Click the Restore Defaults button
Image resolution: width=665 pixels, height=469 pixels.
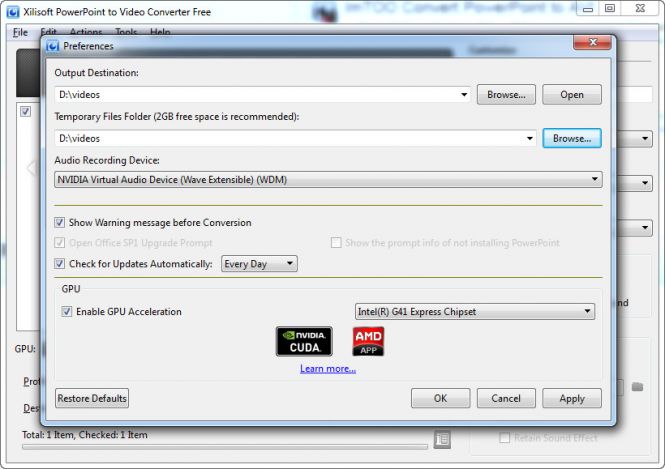(x=92, y=398)
